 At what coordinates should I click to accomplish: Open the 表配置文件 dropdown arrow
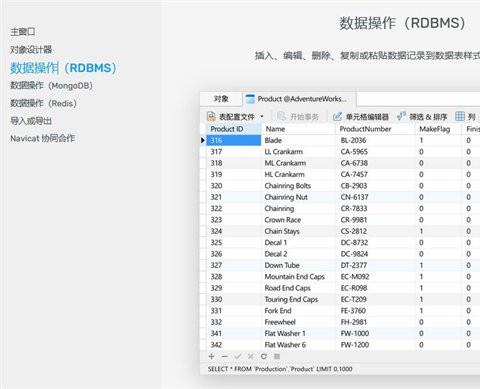[262, 116]
